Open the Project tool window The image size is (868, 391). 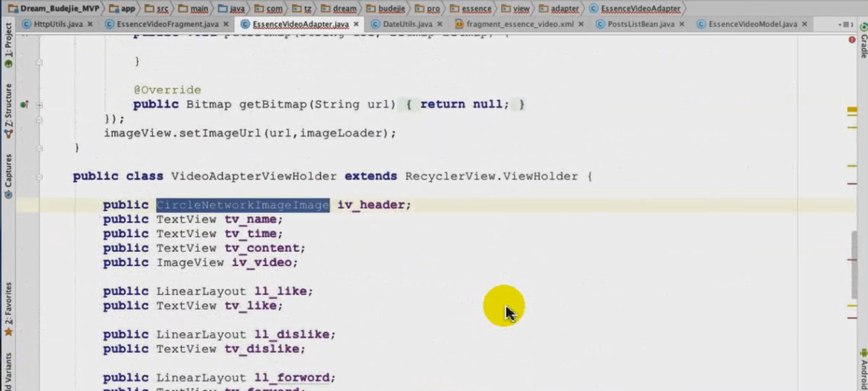[x=8, y=45]
